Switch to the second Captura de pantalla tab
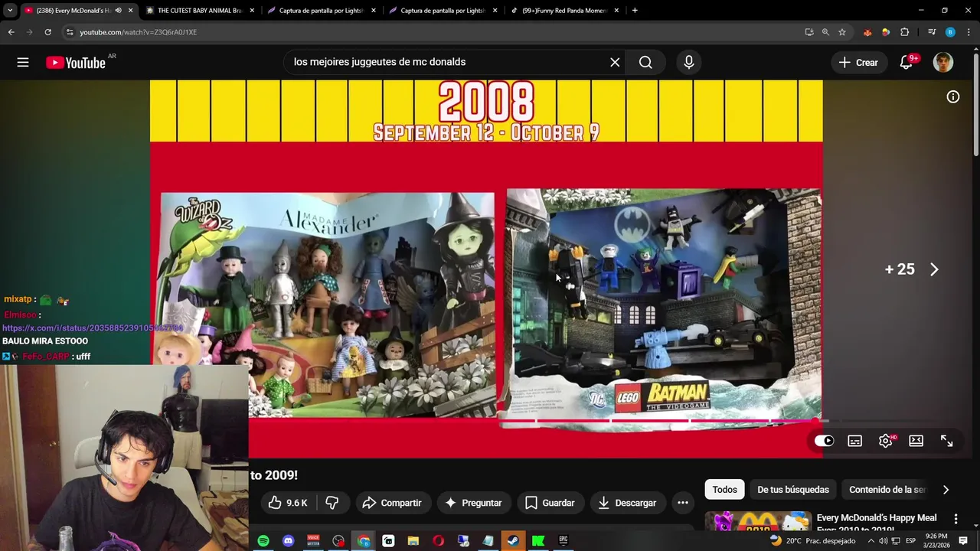Viewport: 980px width, 551px height. pyautogui.click(x=443, y=11)
